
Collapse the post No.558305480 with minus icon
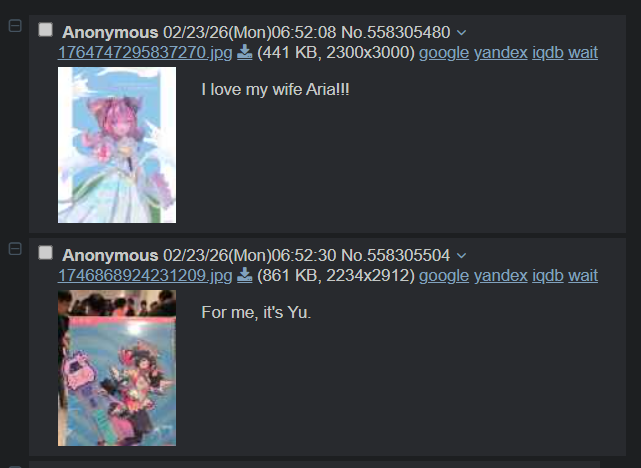[15, 26]
